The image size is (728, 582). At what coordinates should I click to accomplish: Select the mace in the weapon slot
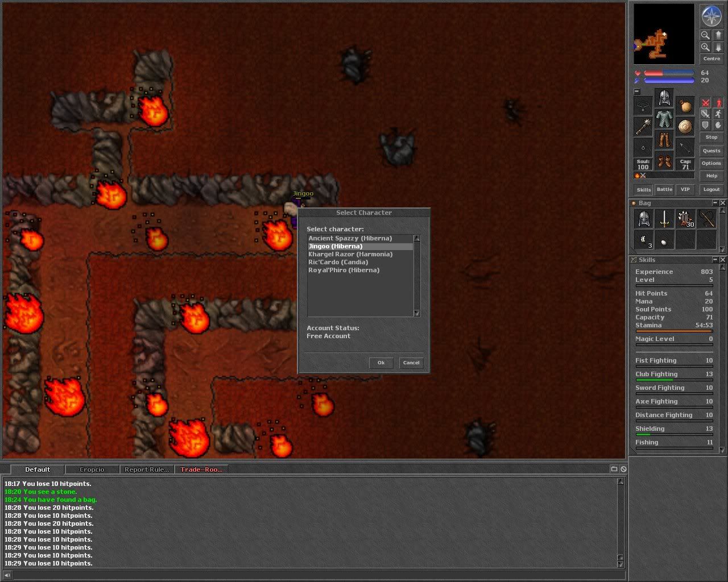point(643,127)
